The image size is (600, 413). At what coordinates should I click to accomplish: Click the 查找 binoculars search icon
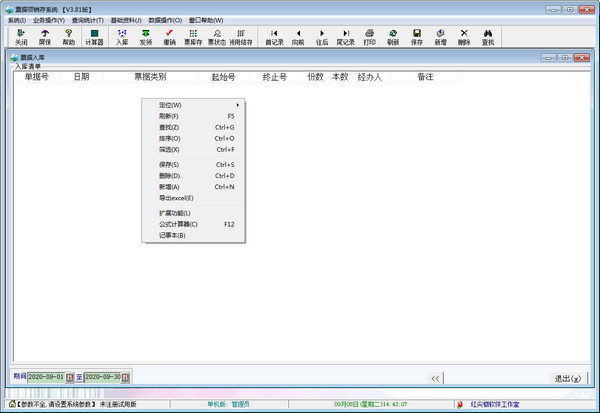[488, 38]
